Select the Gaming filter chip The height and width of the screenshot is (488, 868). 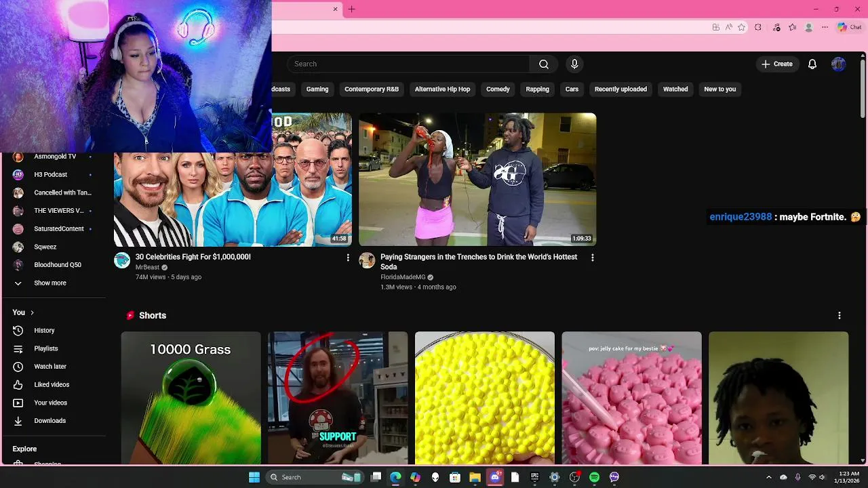pyautogui.click(x=317, y=89)
